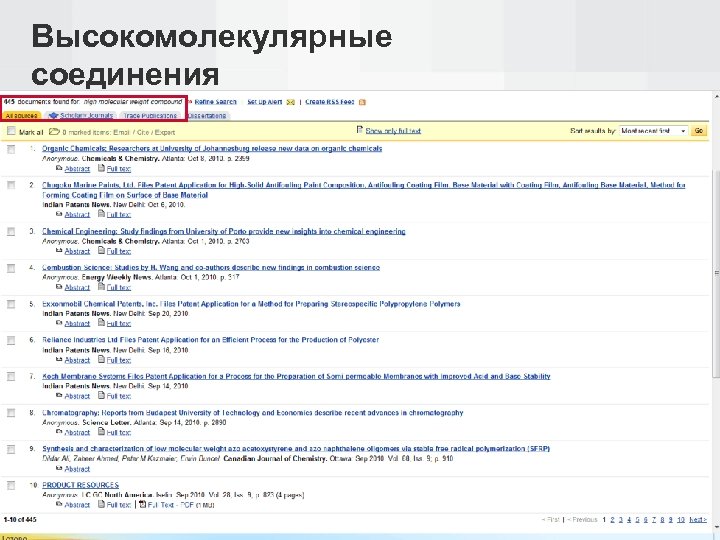
Task: Click the scrollbar up arrow
Action: pos(716,97)
